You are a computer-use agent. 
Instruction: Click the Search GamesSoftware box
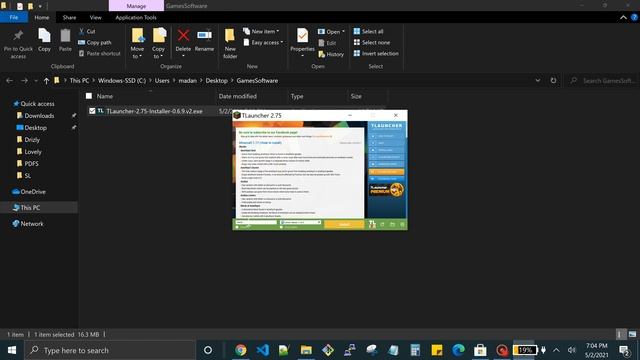pos(603,81)
